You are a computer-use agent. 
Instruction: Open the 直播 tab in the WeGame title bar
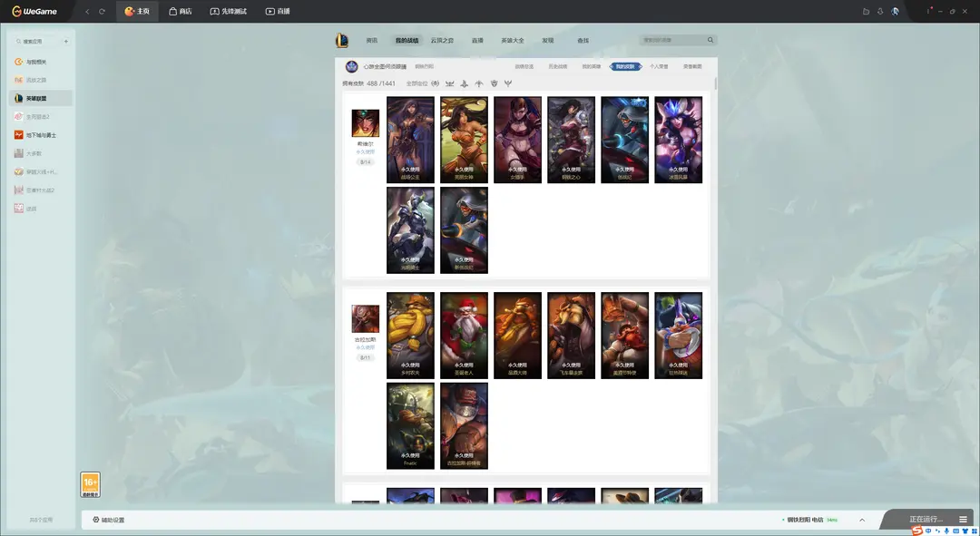(x=278, y=11)
